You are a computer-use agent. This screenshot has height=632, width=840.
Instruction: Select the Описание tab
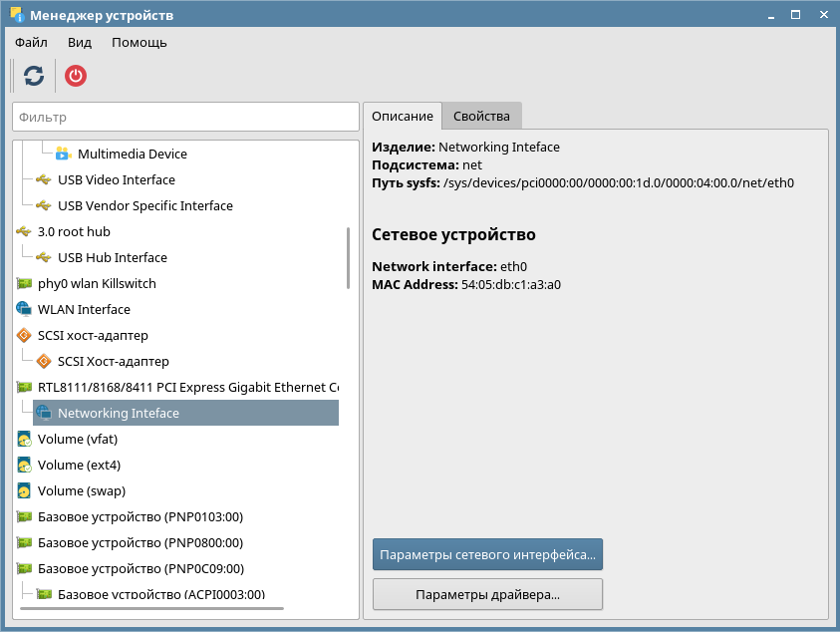tap(402, 116)
